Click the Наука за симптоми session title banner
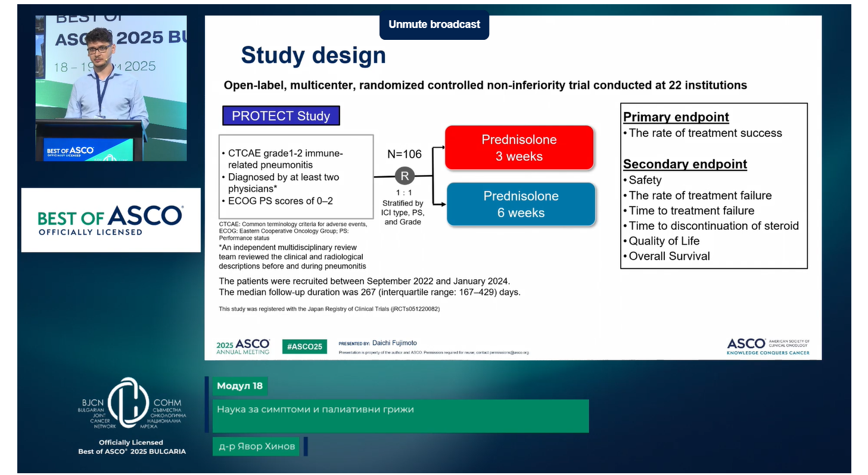The width and height of the screenshot is (868, 475). [x=400, y=415]
